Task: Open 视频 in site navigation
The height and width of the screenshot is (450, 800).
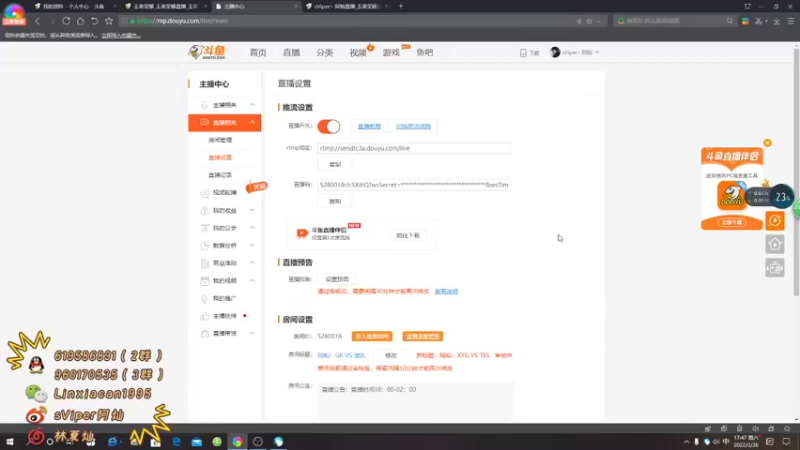Action: (358, 53)
